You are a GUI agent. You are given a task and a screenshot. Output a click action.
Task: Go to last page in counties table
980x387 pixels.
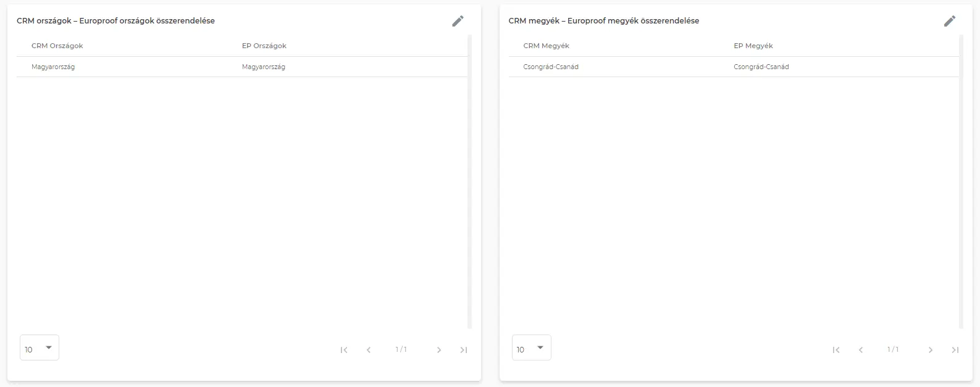955,350
